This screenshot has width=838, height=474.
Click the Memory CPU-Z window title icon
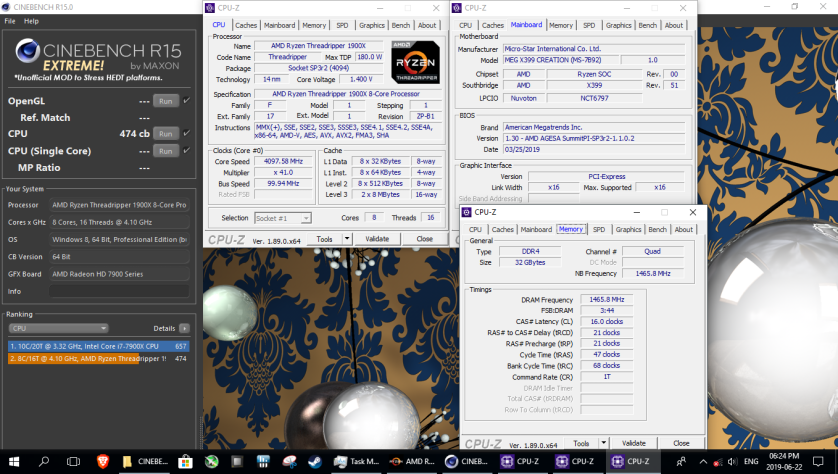[x=466, y=212]
